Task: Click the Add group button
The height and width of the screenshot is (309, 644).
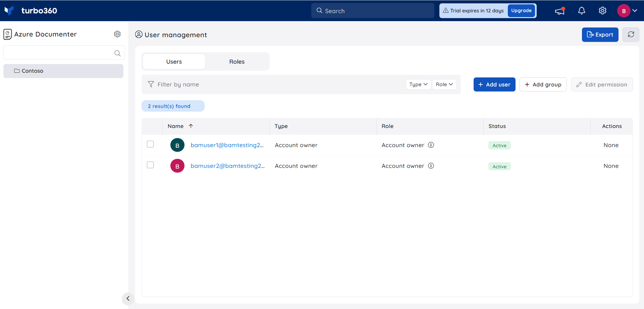Action: click(543, 84)
